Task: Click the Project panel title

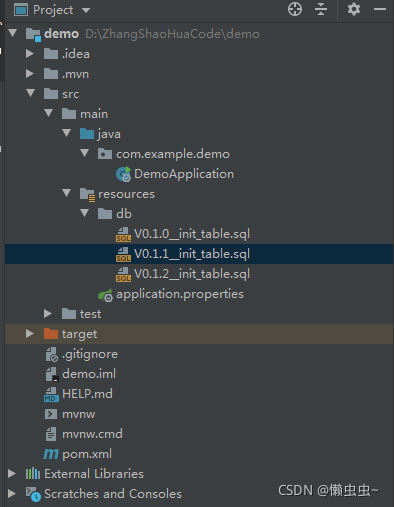Action: (x=53, y=10)
